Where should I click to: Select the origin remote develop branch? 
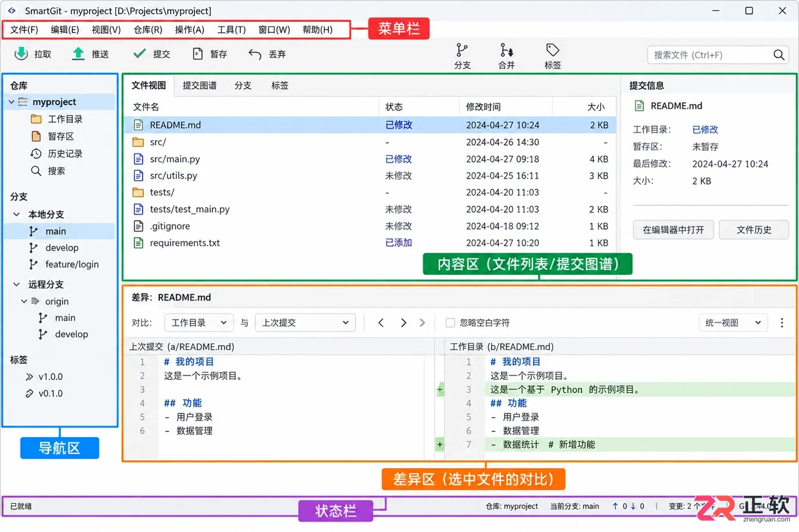71,334
